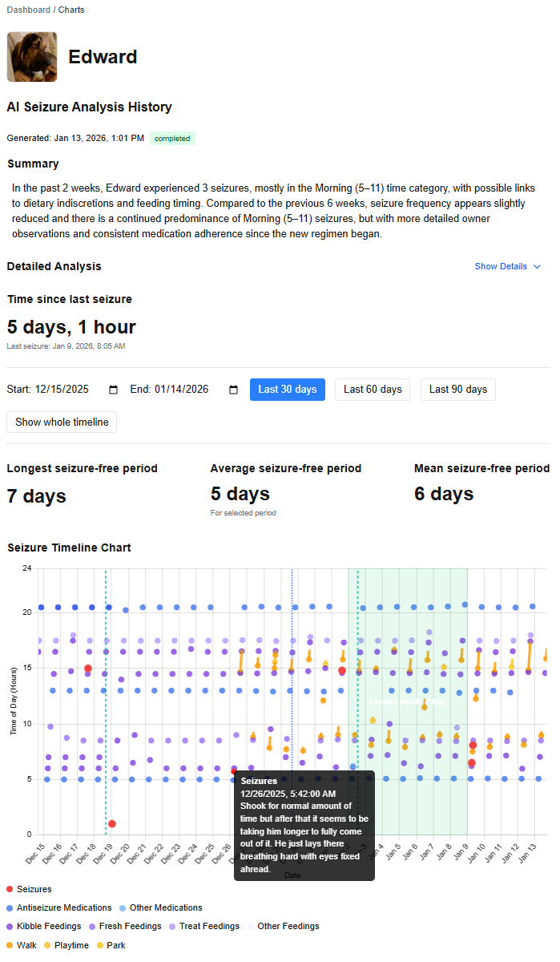560x962 pixels.
Task: Click the Last 60 days button
Action: [x=372, y=390]
